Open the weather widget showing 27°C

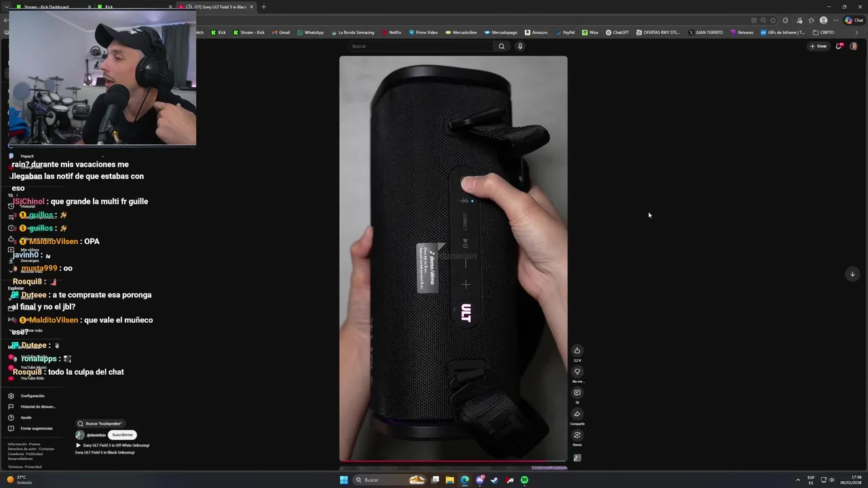click(x=19, y=480)
